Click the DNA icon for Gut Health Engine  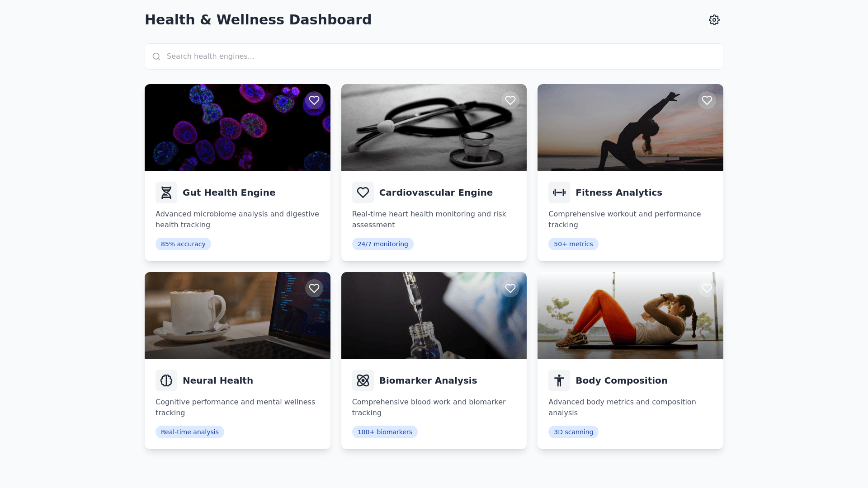click(166, 192)
